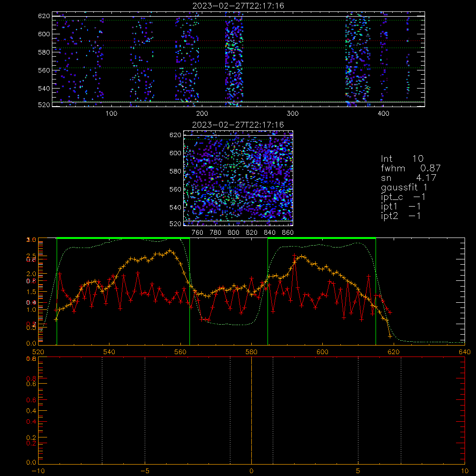Click the right green bar atop the profile plot
Image resolution: width=476 pixels, height=476 pixels.
[322, 238]
